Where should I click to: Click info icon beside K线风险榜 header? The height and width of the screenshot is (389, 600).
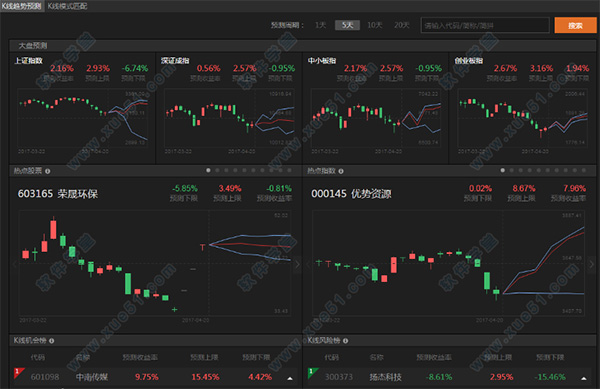345,340
